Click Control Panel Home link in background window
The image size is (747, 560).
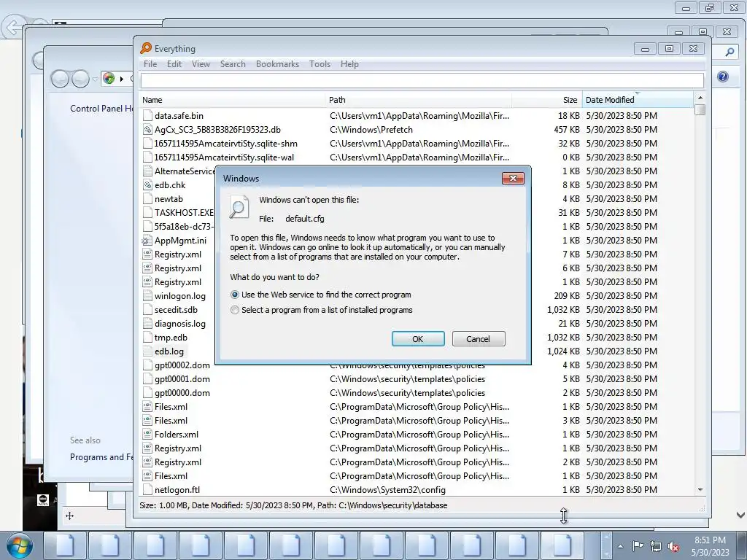[101, 109]
